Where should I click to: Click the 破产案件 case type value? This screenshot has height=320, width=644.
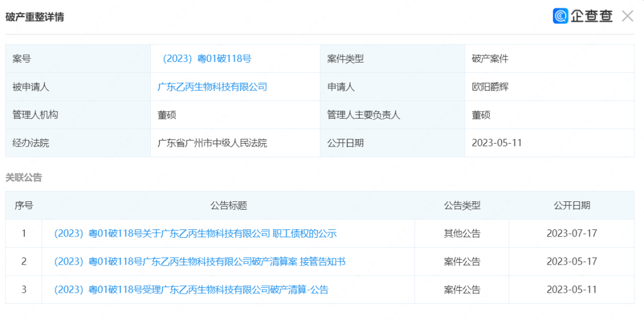[x=490, y=58]
